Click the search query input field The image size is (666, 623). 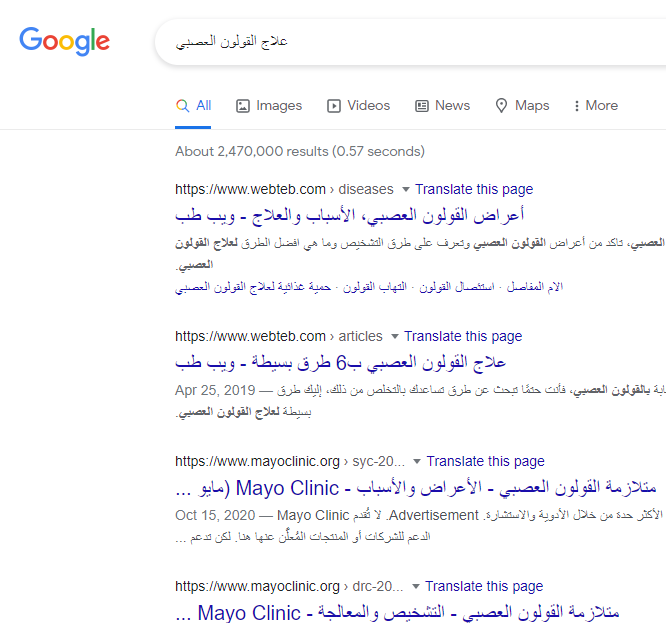[410, 42]
